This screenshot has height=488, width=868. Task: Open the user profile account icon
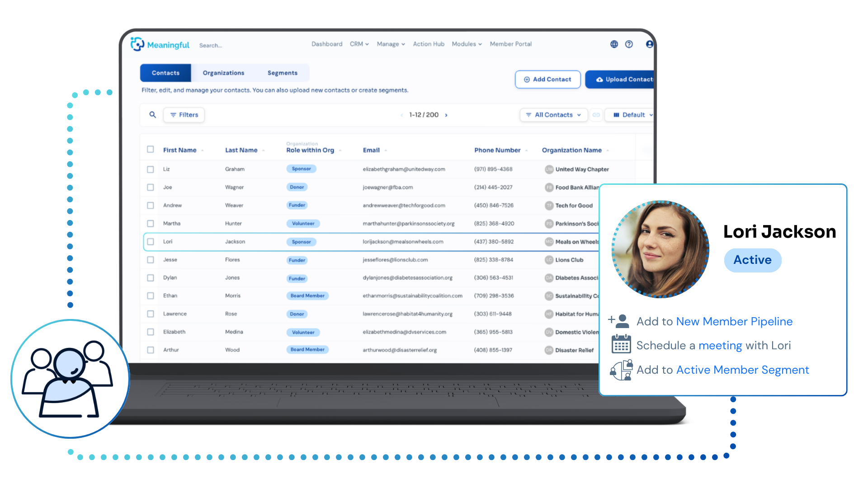pyautogui.click(x=649, y=44)
